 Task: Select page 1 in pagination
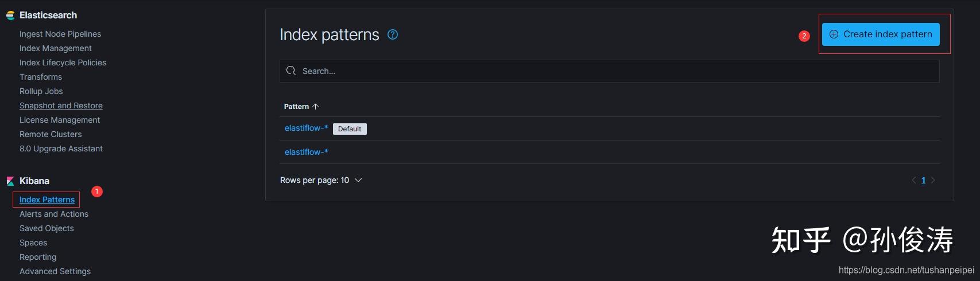pos(923,180)
